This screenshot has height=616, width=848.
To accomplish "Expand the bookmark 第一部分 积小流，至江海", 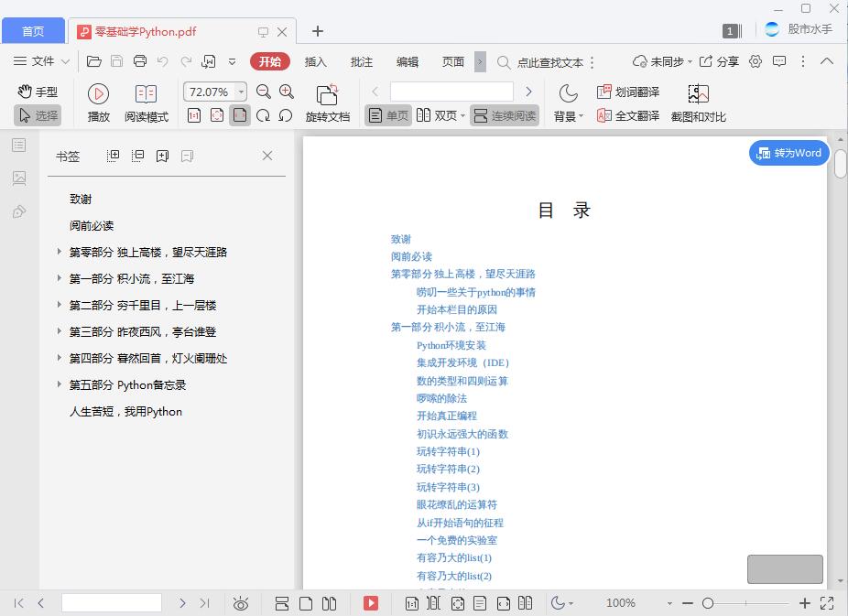I will point(59,277).
